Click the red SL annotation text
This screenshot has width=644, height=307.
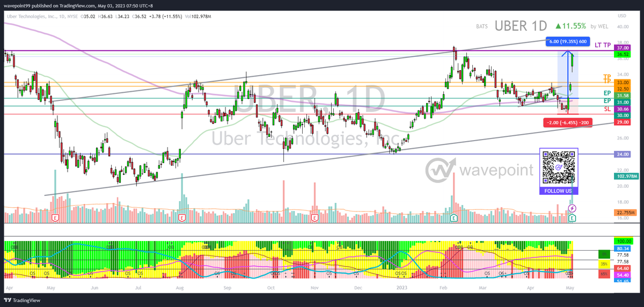pyautogui.click(x=607, y=109)
